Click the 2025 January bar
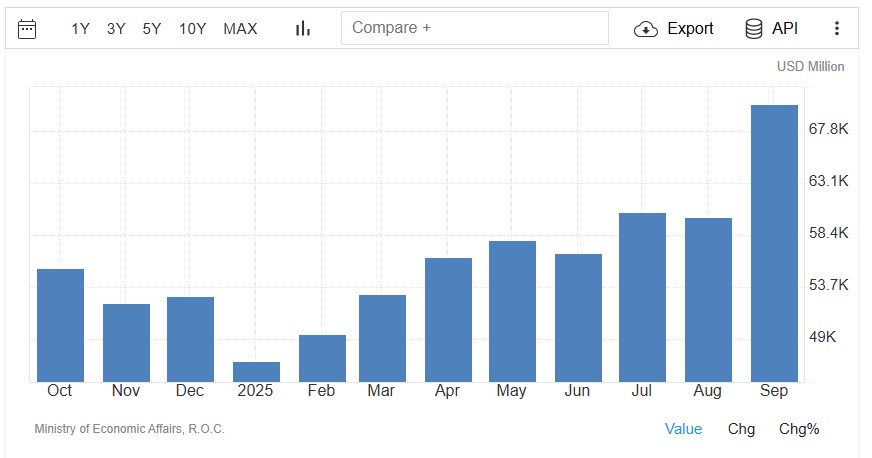Screen dimensions: 872x458 (256, 371)
